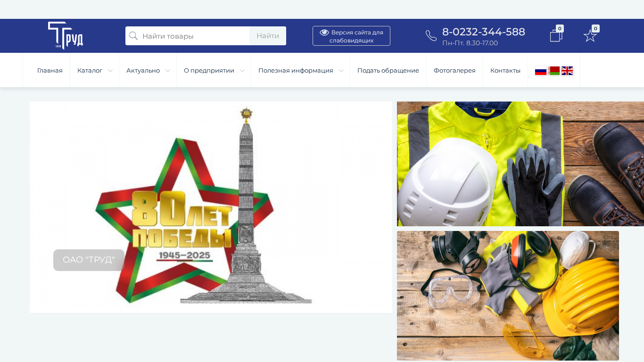
Task: Open favorites star icon
Action: pyautogui.click(x=590, y=36)
